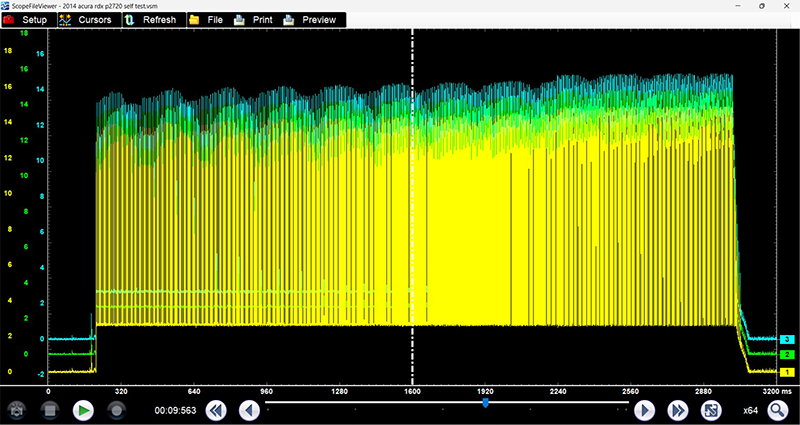Screen dimensions: 800x425
Task: Jump forward with double-right arrow button
Action: 677,410
